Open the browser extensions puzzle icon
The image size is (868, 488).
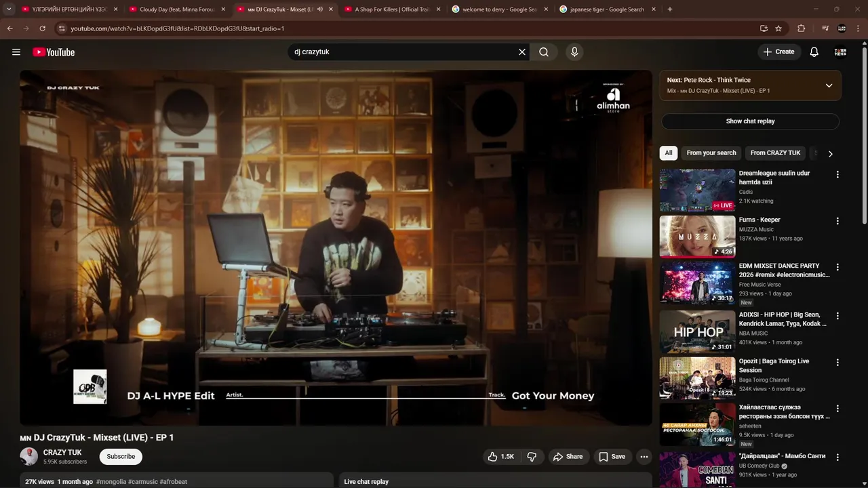tap(802, 28)
